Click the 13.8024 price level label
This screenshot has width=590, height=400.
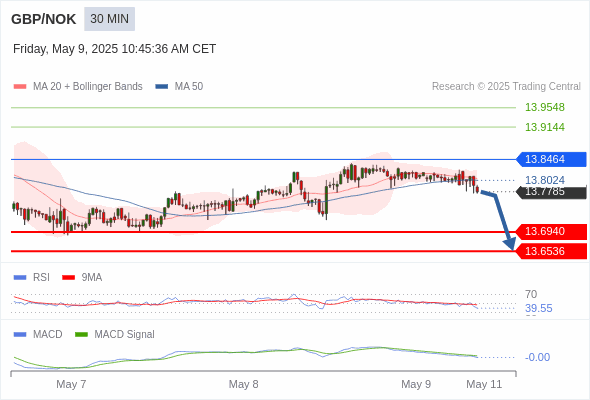point(544,180)
